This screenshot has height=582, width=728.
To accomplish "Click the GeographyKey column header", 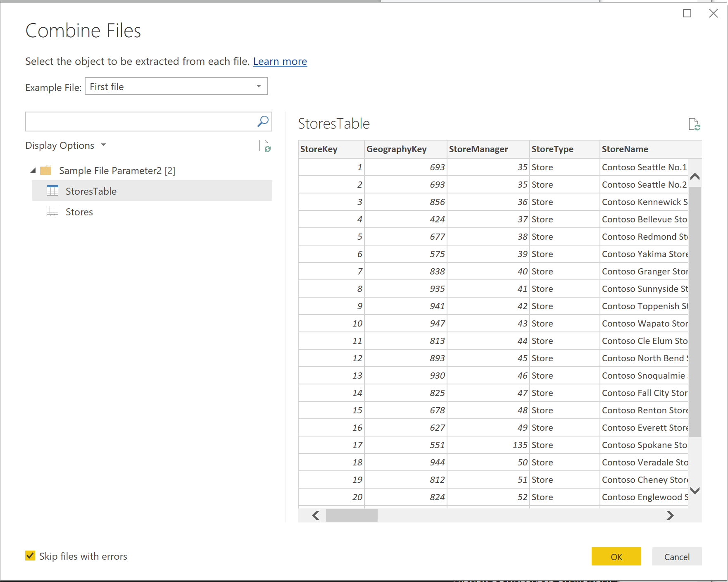I will (x=406, y=149).
